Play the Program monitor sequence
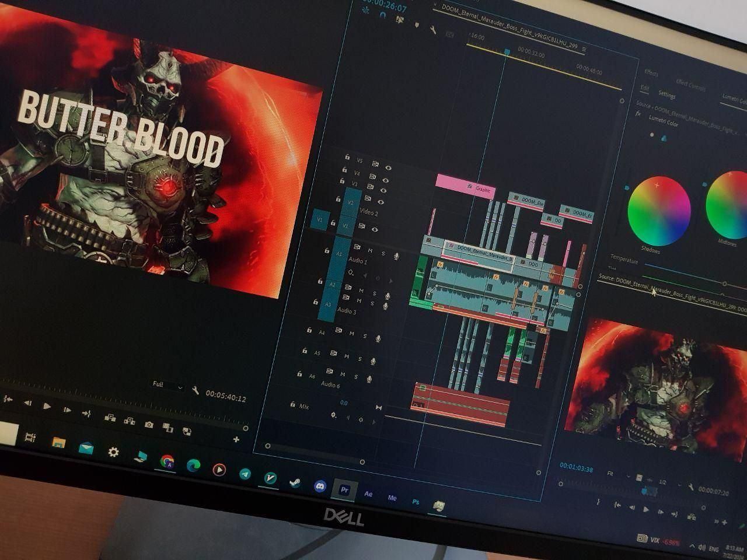The height and width of the screenshot is (560, 747). tap(47, 406)
